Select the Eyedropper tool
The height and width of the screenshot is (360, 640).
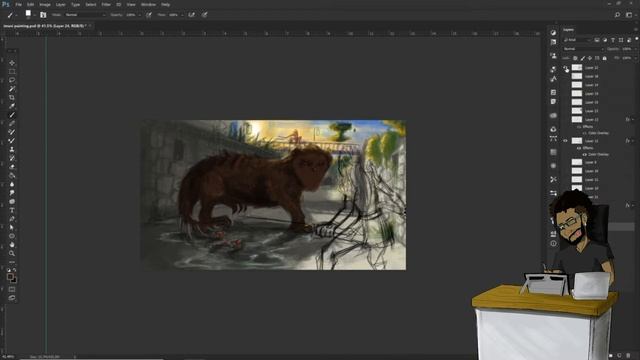click(12, 106)
